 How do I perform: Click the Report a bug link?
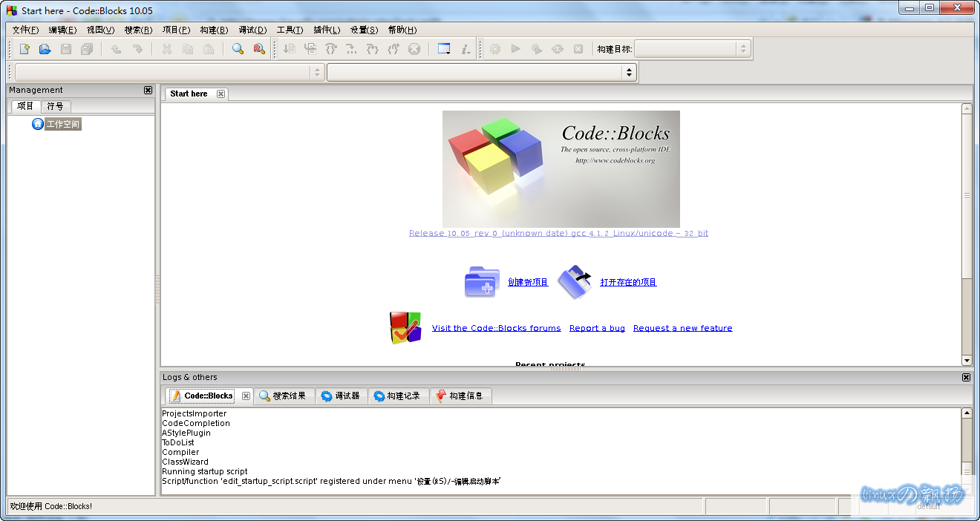[597, 328]
